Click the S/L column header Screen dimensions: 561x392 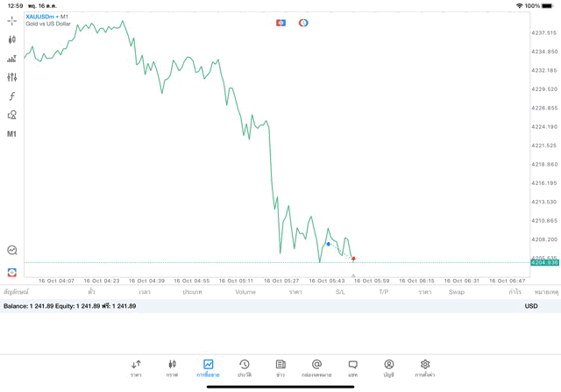pyautogui.click(x=340, y=292)
